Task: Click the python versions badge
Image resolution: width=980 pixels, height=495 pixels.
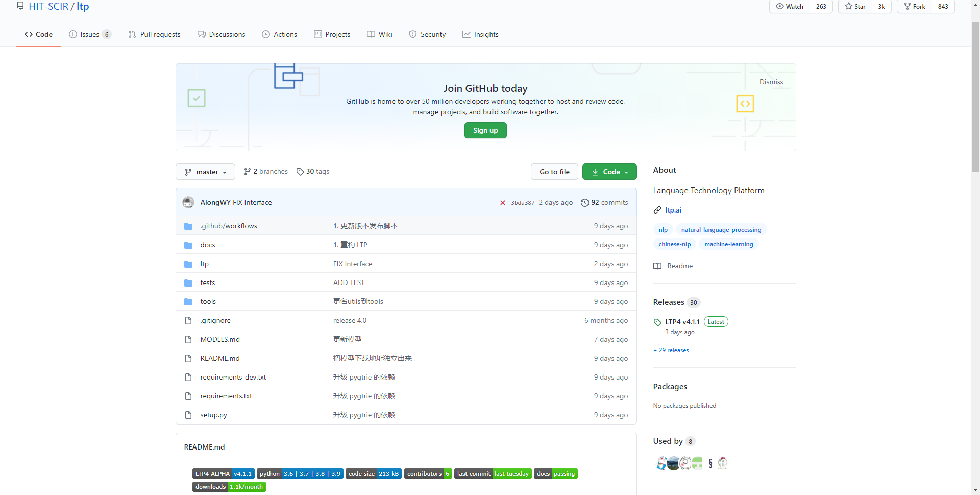Action: 300,474
